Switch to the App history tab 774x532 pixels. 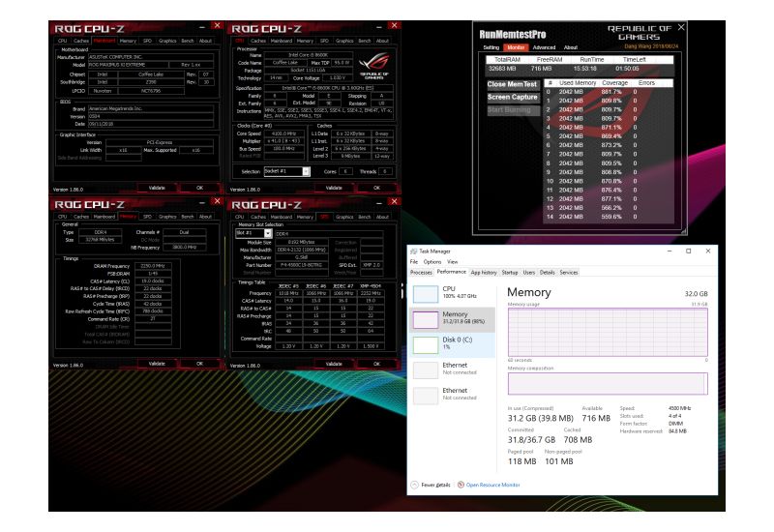click(x=484, y=273)
